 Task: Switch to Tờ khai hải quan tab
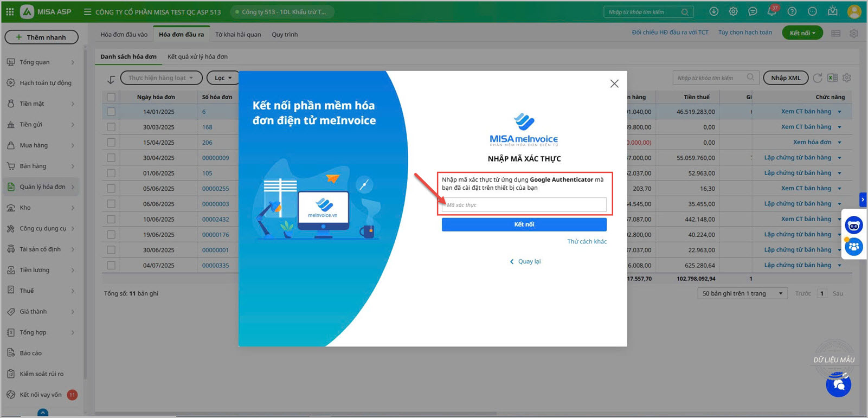[238, 34]
